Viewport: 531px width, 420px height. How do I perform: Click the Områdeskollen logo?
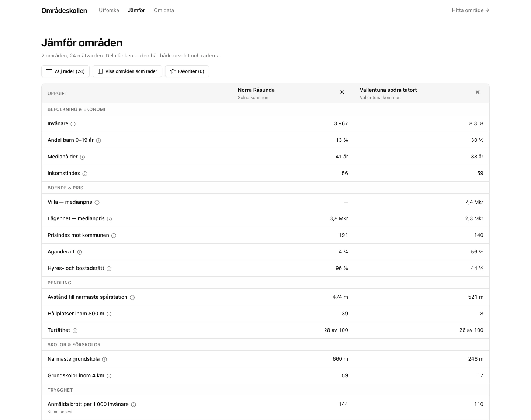point(64,10)
